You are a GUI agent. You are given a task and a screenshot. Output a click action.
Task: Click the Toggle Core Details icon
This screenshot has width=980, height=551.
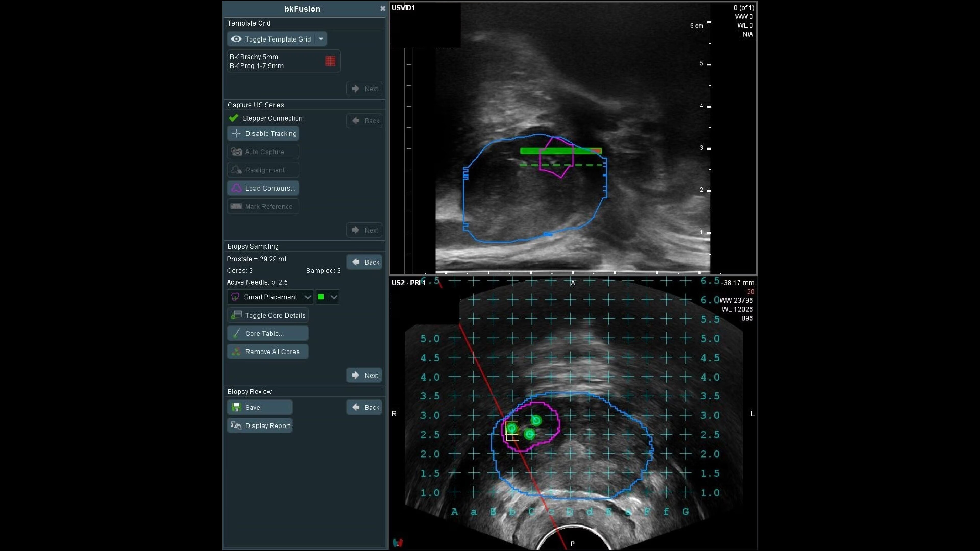click(236, 315)
